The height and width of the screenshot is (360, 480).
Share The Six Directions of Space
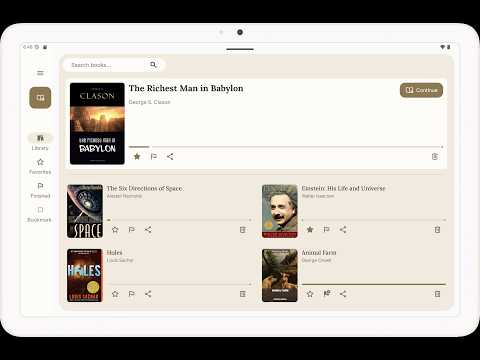tap(148, 230)
